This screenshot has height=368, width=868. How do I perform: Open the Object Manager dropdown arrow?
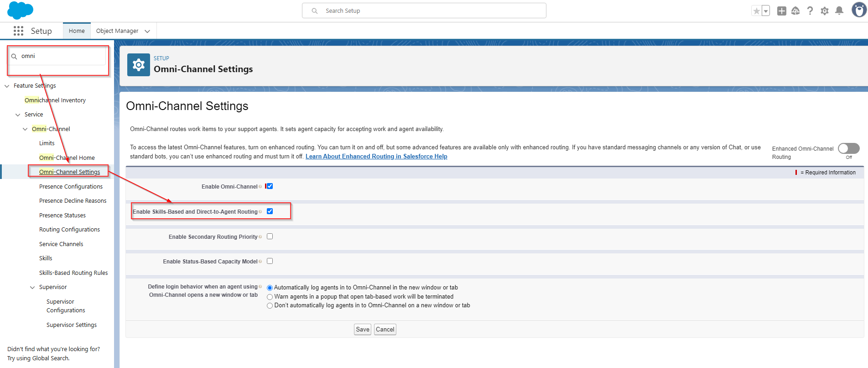click(x=147, y=31)
